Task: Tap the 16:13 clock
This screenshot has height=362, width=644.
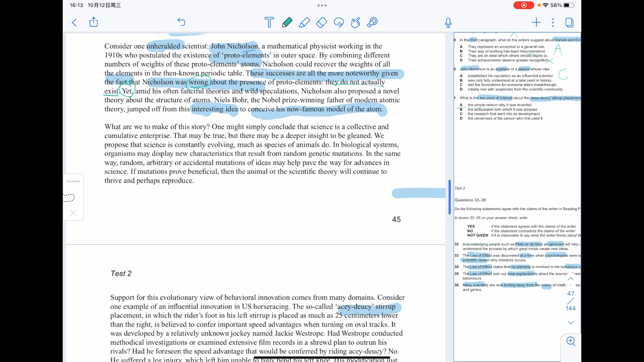Action: pos(76,5)
